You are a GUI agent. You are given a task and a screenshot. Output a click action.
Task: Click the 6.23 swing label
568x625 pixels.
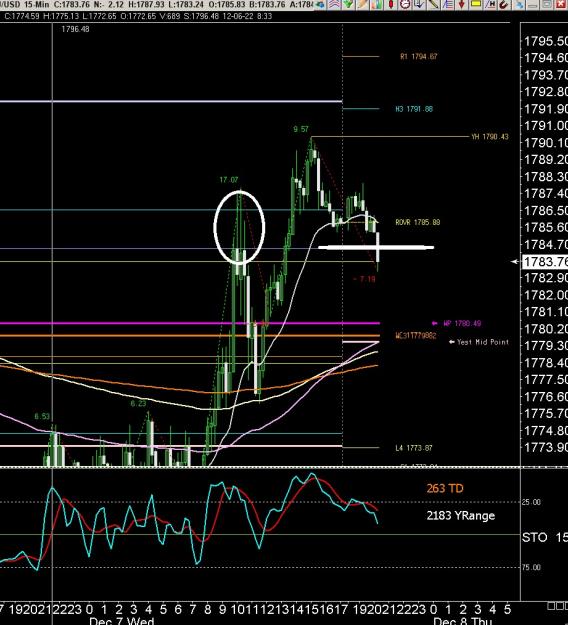click(138, 404)
